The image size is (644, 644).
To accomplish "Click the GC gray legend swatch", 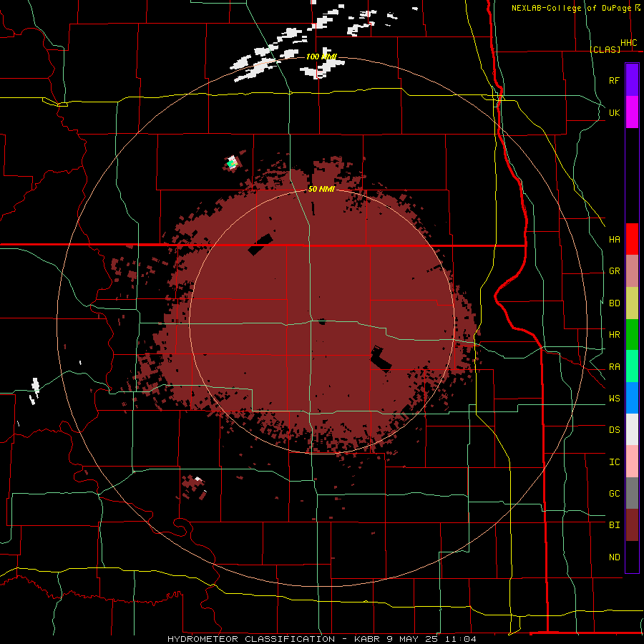I will 632,493.
